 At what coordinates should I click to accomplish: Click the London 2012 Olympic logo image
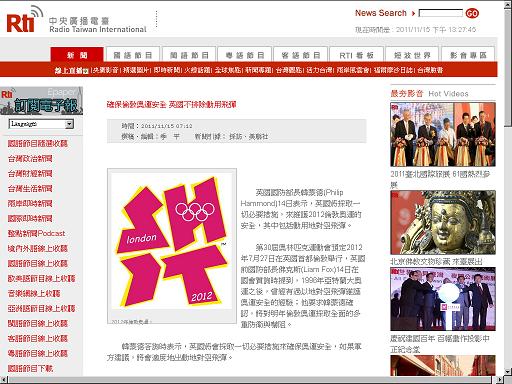[172, 245]
